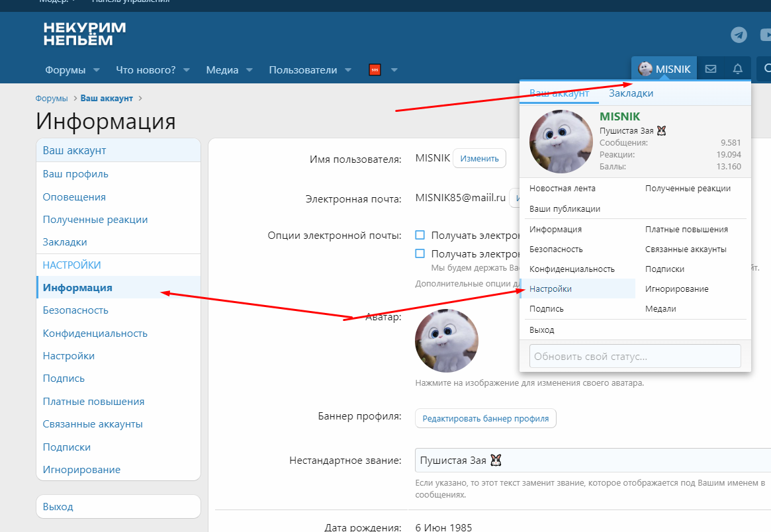Image resolution: width=771 pixels, height=532 pixels.
Task: Click Выход in the sidebar box
Action: tap(118, 506)
